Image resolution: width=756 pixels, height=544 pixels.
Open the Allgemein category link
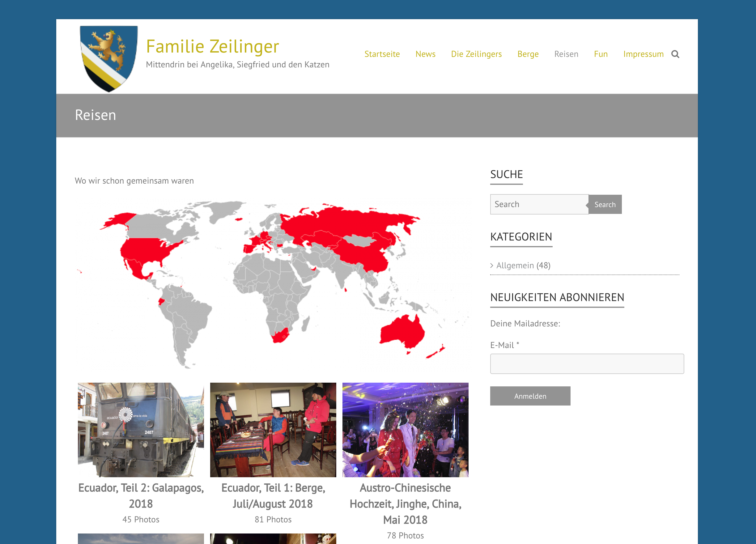pyautogui.click(x=515, y=265)
